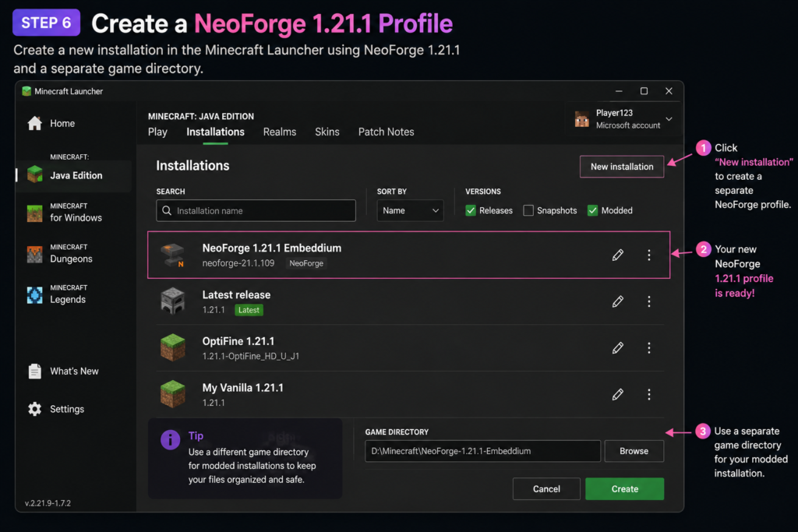
Task: Toggle the Releases versions checkbox
Action: point(471,210)
